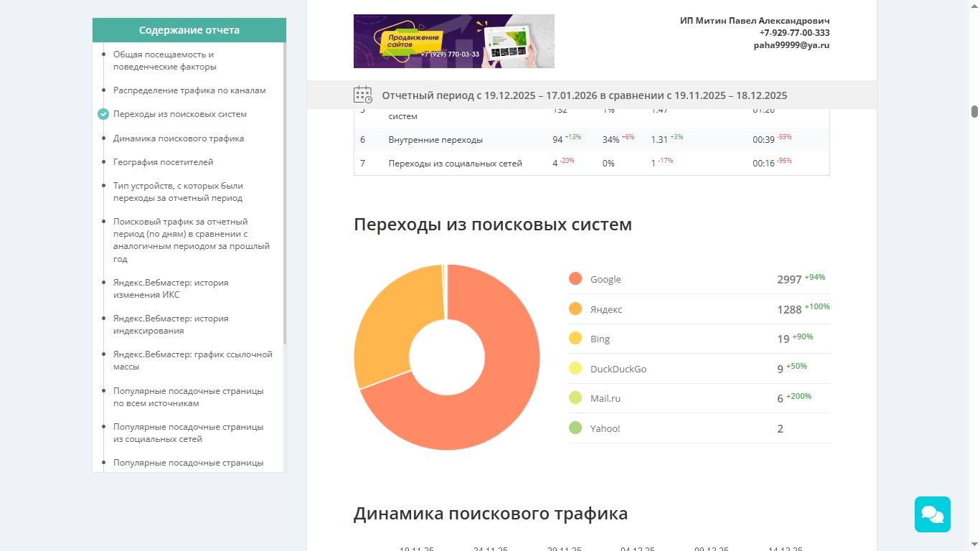The width and height of the screenshot is (980, 551).
Task: Open Популярные посадочные страницы из социальных сетей
Action: tap(188, 433)
